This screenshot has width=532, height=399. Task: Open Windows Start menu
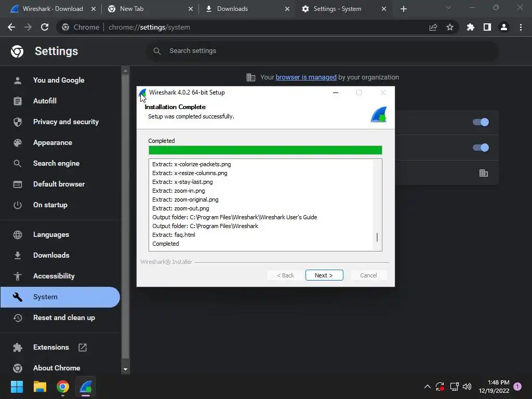(17, 387)
